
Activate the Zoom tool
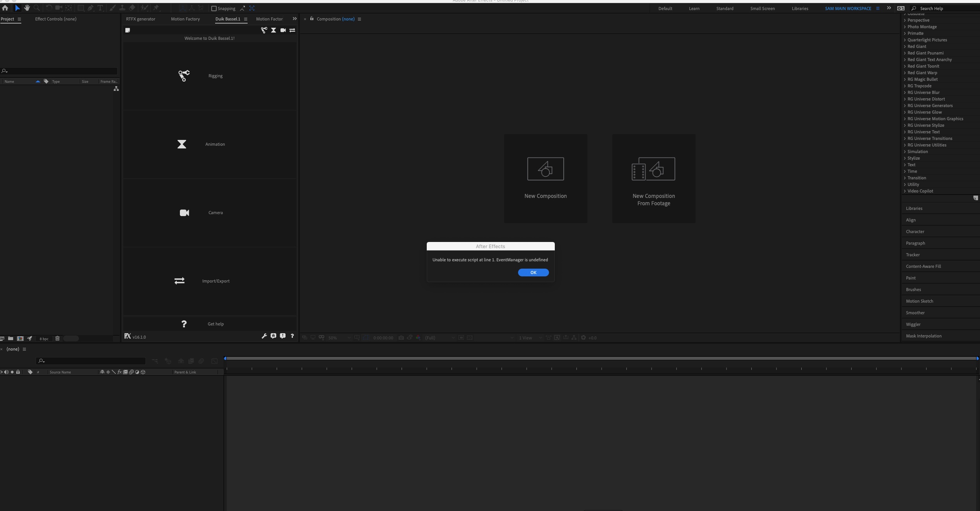(37, 8)
